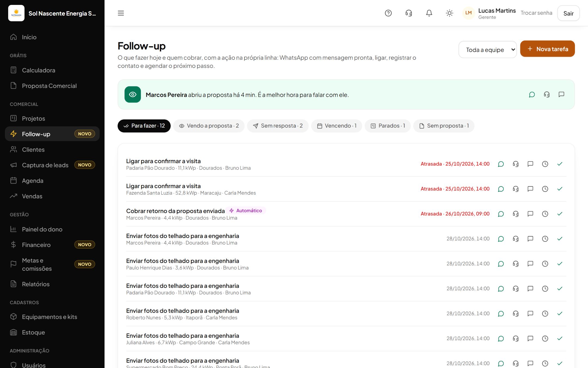Screen dimensions: 588x368
Task: Mark Fazenda Santa Luzia task as done
Action: click(560, 189)
